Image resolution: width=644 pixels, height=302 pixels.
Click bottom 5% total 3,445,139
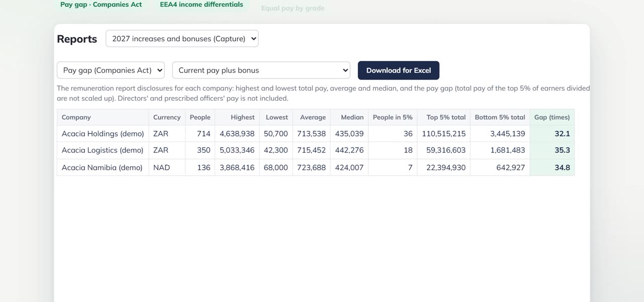click(x=500, y=134)
